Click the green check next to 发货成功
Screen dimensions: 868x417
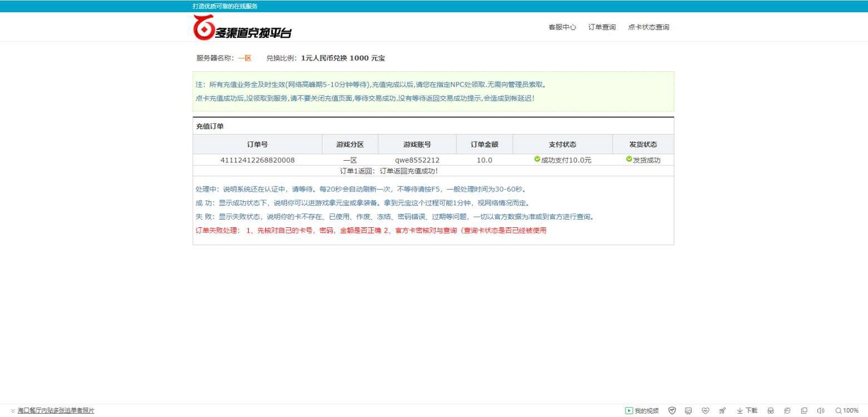pos(629,159)
